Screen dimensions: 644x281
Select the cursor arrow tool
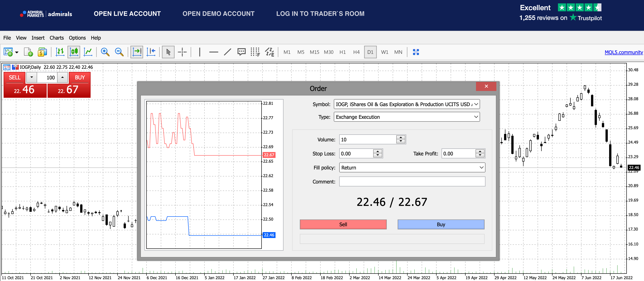[168, 52]
